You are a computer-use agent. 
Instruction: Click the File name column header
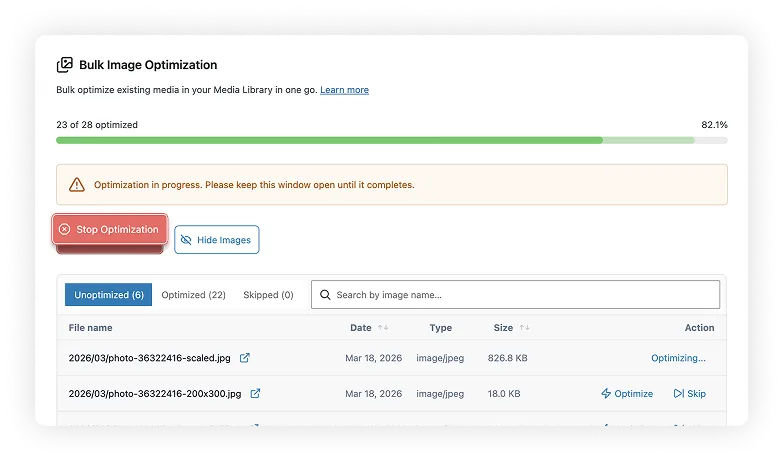pos(90,328)
